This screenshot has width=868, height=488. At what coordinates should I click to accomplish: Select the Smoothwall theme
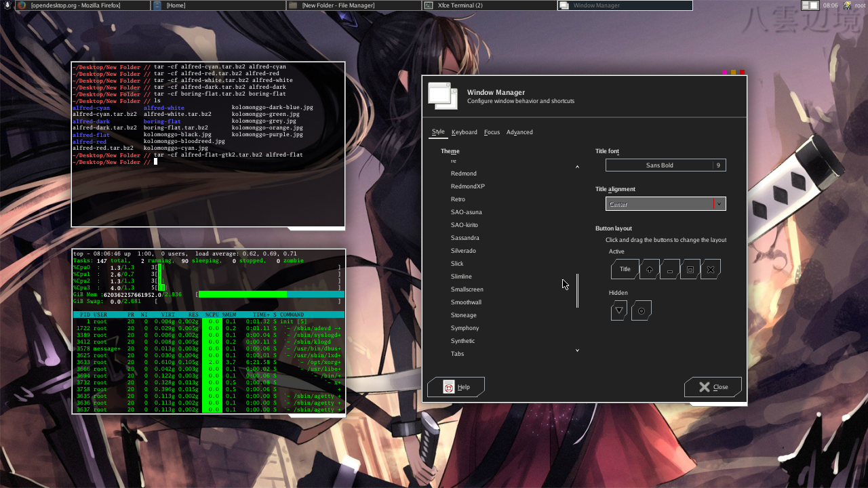[466, 302]
